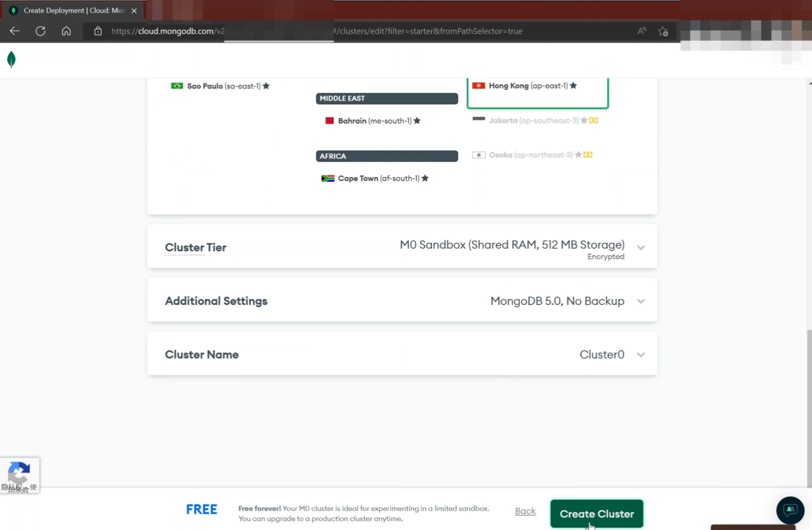Click the Cluster0 name value
This screenshot has width=812, height=530.
pyautogui.click(x=602, y=355)
